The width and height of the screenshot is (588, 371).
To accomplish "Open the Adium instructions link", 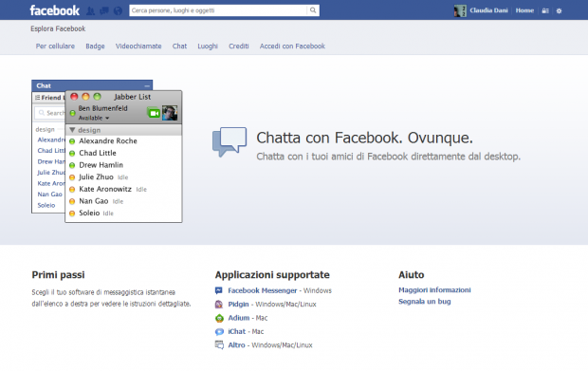I will point(239,318).
